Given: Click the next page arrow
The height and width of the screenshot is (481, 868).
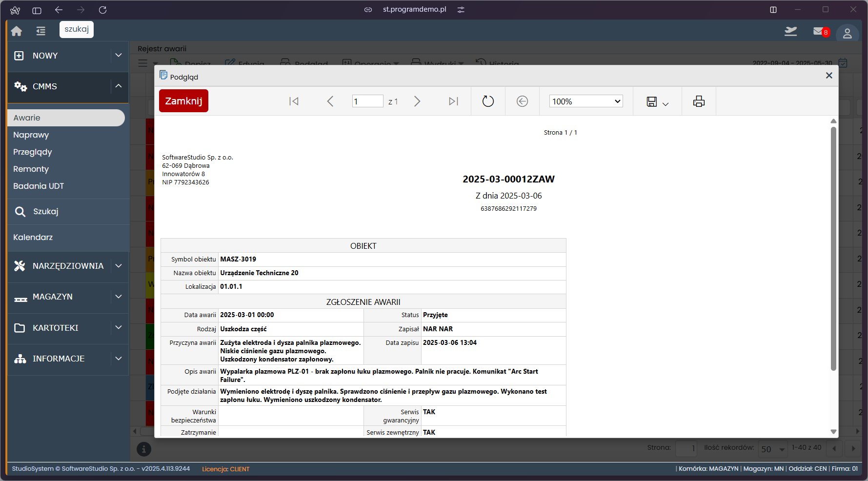Looking at the screenshot, I should pyautogui.click(x=417, y=101).
